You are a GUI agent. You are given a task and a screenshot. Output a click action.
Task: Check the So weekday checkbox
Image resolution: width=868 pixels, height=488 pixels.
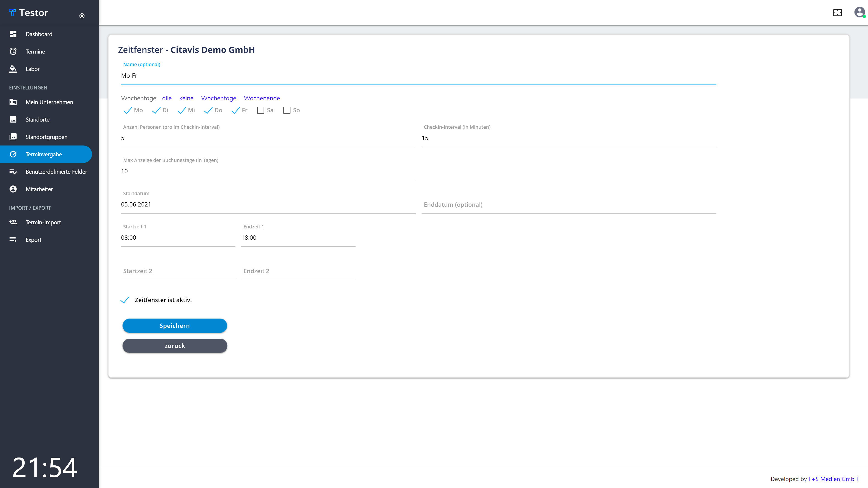point(287,110)
